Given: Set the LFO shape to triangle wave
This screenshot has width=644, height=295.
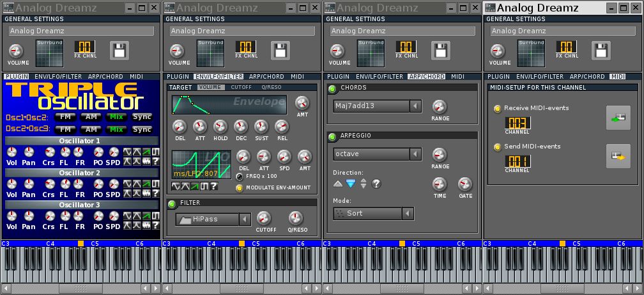Looking at the screenshot, I should click(185, 186).
